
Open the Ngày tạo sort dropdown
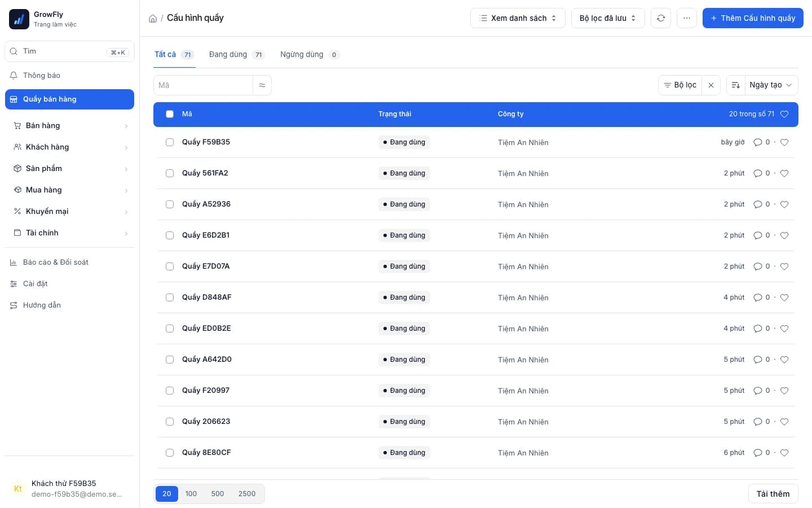coord(771,85)
